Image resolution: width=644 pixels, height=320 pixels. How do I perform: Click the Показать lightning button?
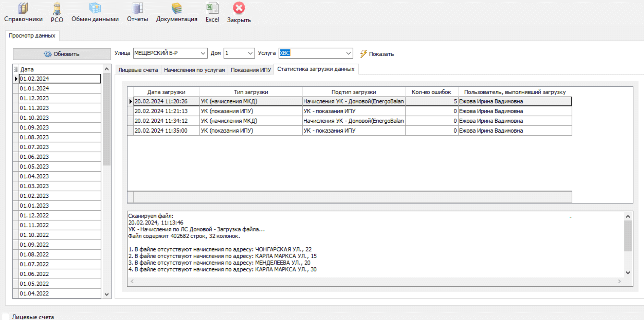[x=377, y=54]
